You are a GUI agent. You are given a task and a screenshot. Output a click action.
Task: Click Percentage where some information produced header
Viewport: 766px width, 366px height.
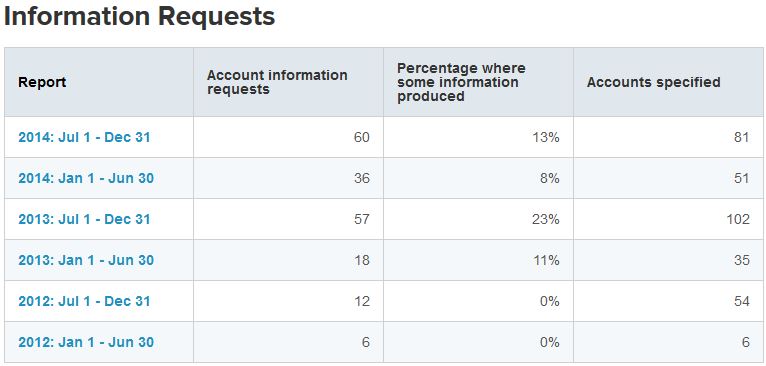coord(461,82)
